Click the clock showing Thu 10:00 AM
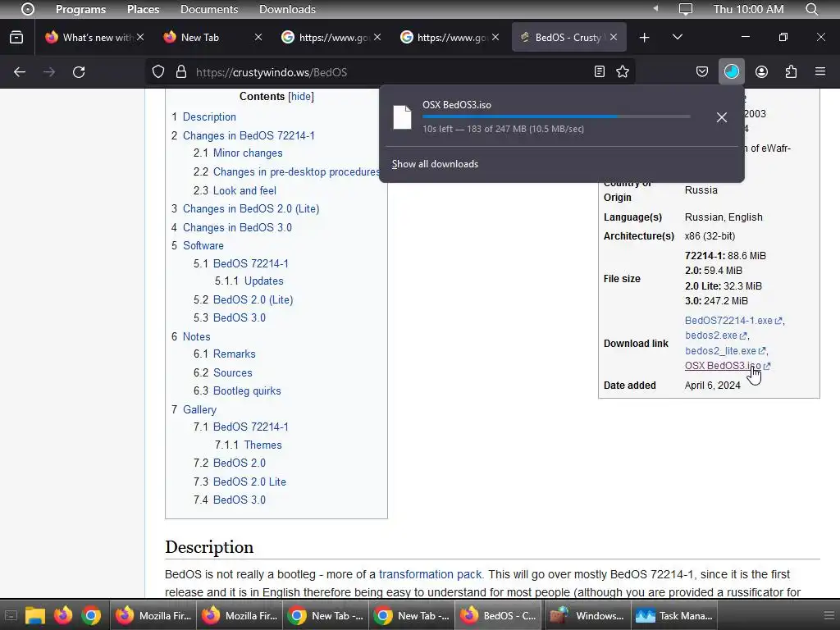Screen dimensions: 840x630 (748, 9)
